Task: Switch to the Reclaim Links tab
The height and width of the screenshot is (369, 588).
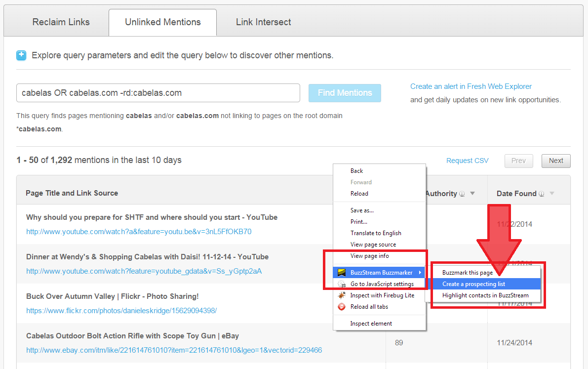Action: pyautogui.click(x=61, y=22)
